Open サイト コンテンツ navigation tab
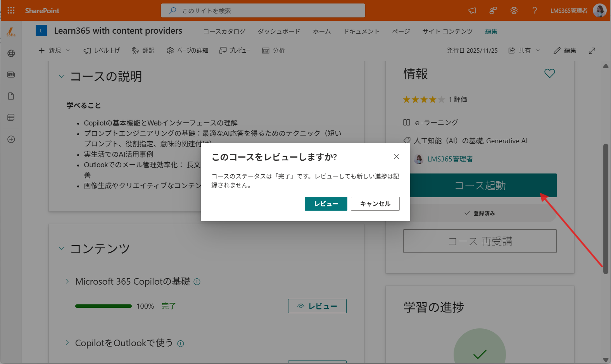Screen dimensions: 611x364 (447, 31)
